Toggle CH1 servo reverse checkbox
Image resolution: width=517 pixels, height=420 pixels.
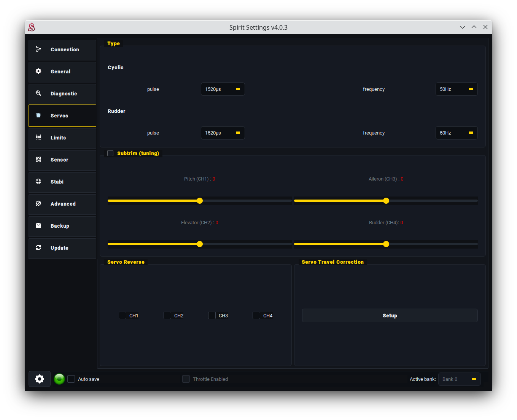[x=122, y=315]
